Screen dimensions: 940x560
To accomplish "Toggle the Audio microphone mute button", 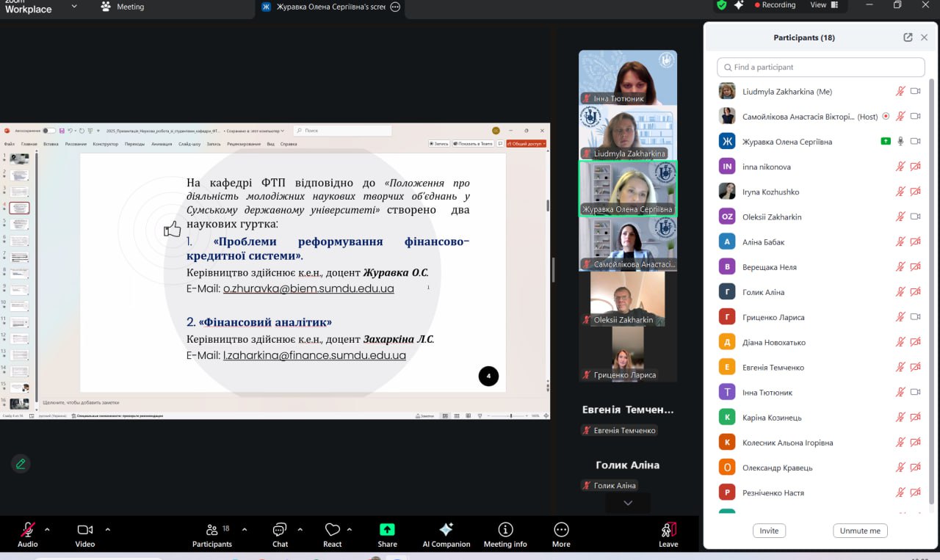I will [x=28, y=530].
